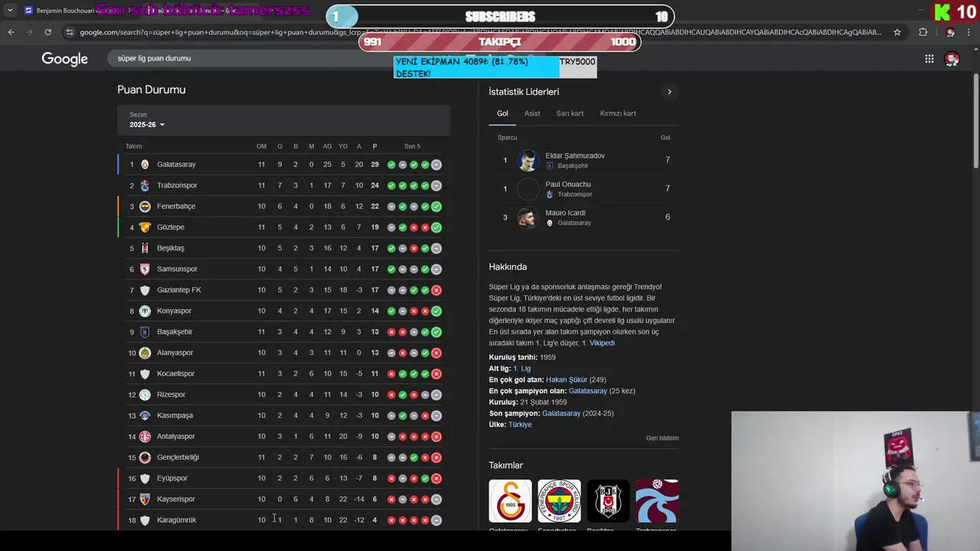Screen dimensions: 980x551
Task: Select the Gol statistics tab
Action: [x=502, y=113]
